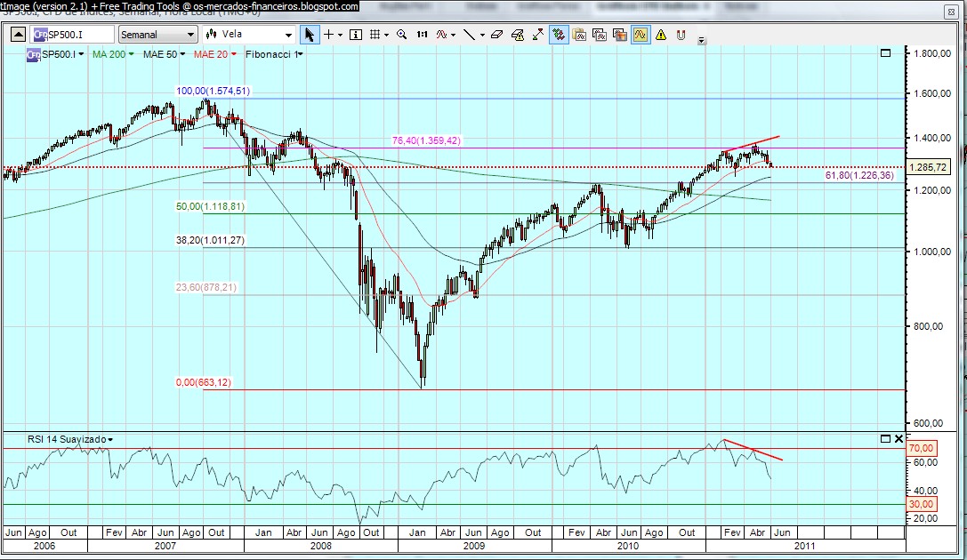Activate the crosshair cursor tool
Viewport: 967px width, 560px height.
(x=328, y=35)
